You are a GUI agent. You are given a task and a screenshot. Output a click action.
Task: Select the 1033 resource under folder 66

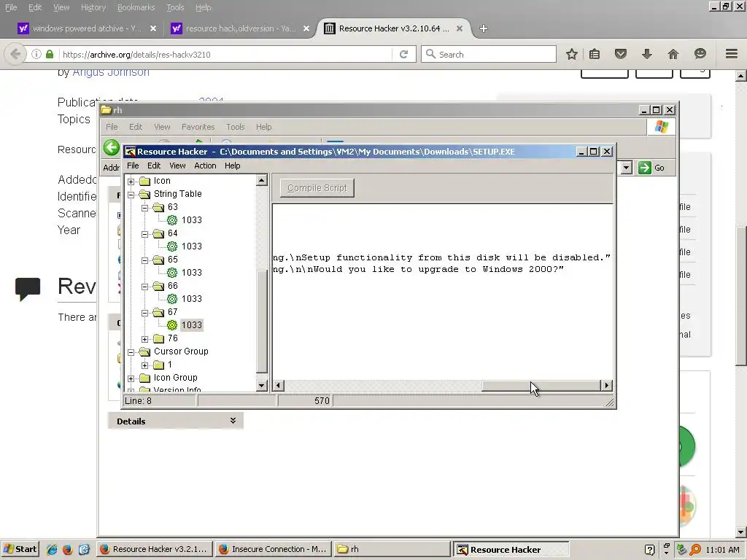click(192, 298)
